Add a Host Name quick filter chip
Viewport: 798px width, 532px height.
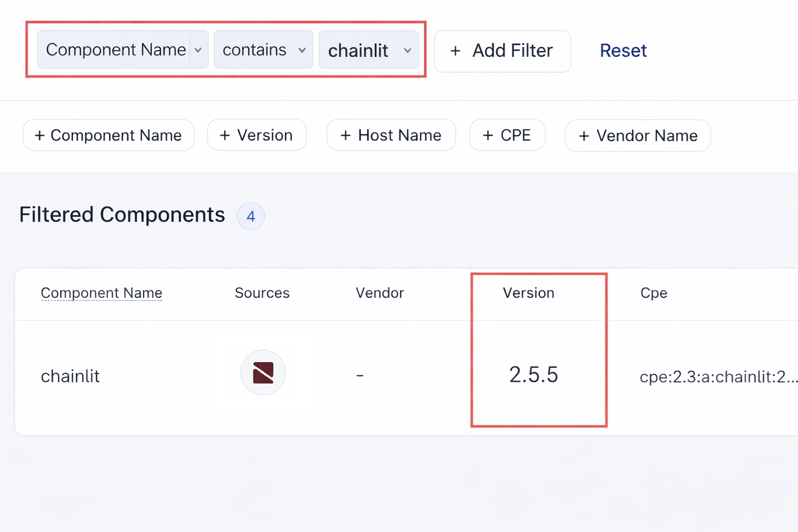(391, 135)
